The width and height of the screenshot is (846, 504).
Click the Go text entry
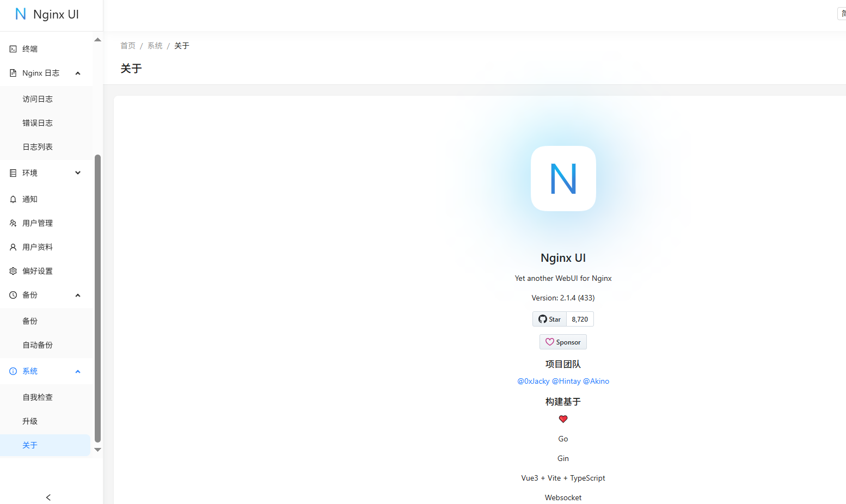(563, 439)
